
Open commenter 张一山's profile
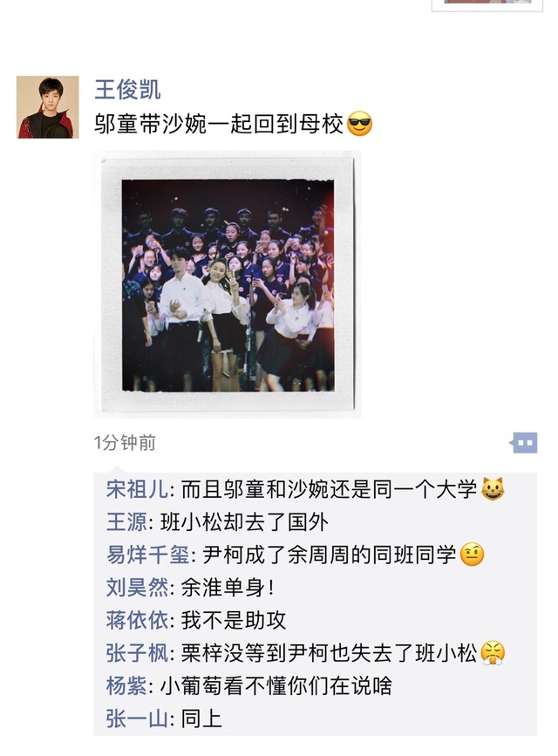[x=137, y=719]
